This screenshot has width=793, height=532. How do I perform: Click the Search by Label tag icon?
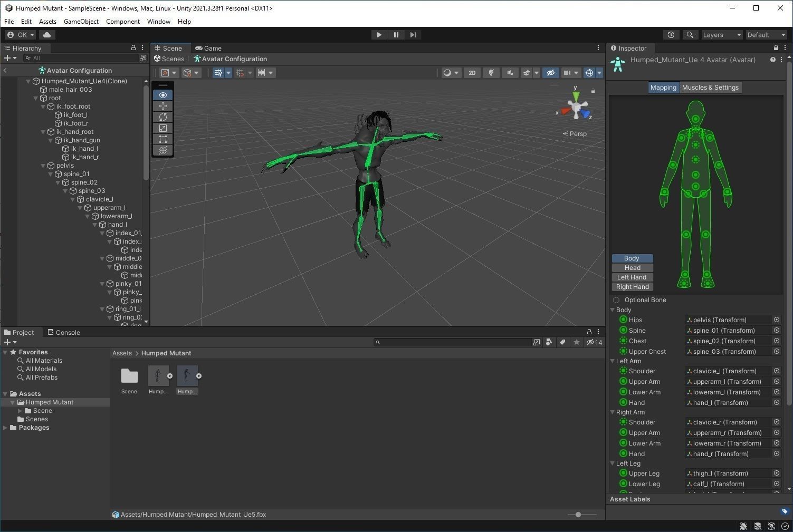pos(563,342)
